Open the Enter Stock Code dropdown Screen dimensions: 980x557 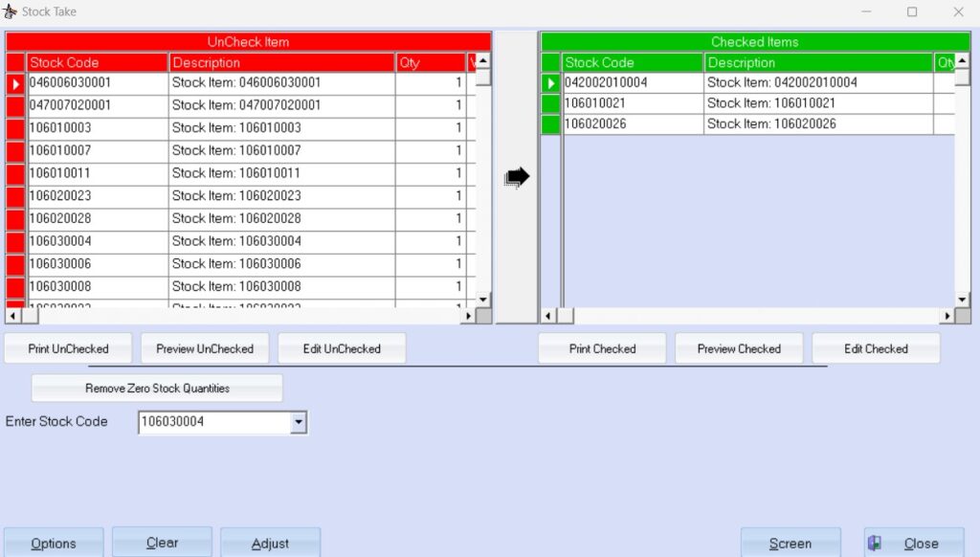point(298,422)
